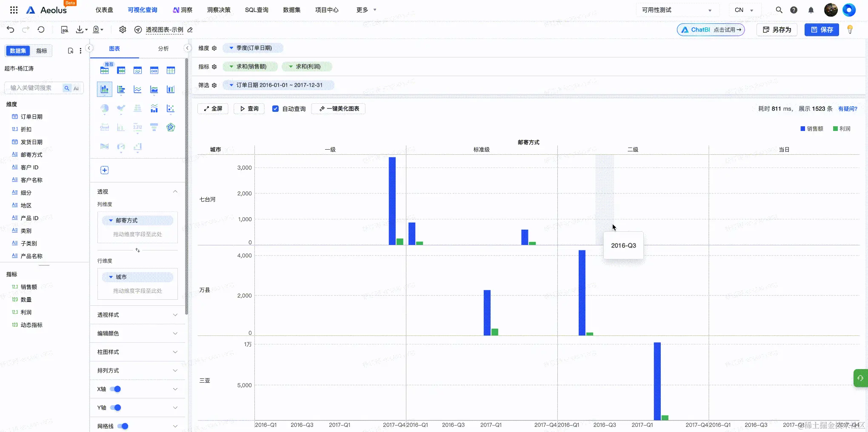Open the 更多 menu dropdown
This screenshot has height=432, width=868.
coord(366,10)
